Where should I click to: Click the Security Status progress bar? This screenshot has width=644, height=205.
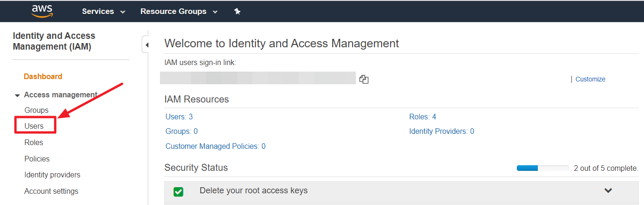pos(543,168)
